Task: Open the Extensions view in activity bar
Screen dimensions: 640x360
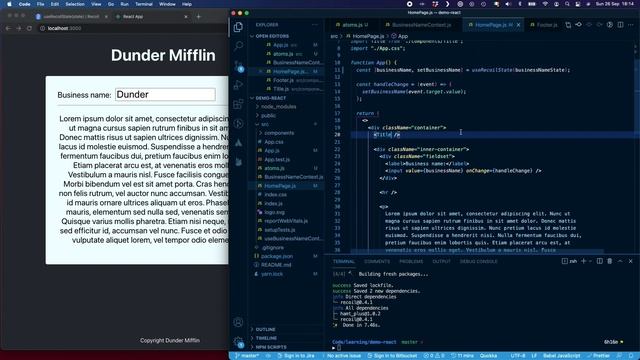Action: click(x=238, y=104)
